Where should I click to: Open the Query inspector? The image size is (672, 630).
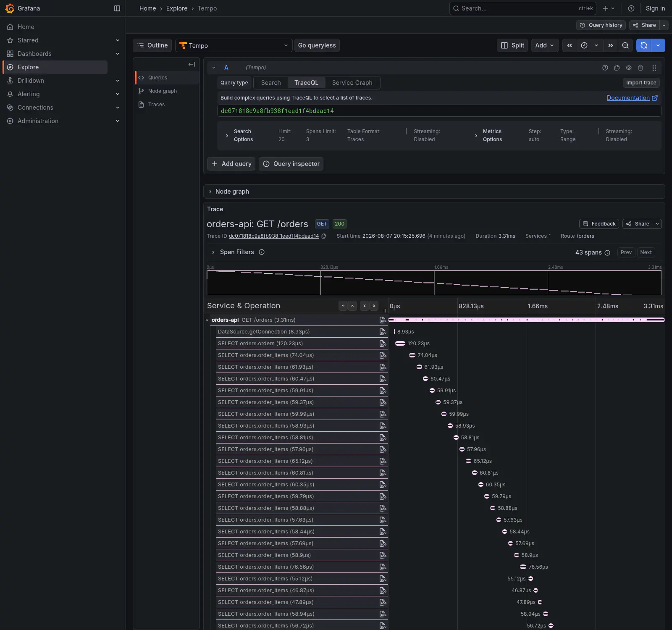pyautogui.click(x=291, y=164)
